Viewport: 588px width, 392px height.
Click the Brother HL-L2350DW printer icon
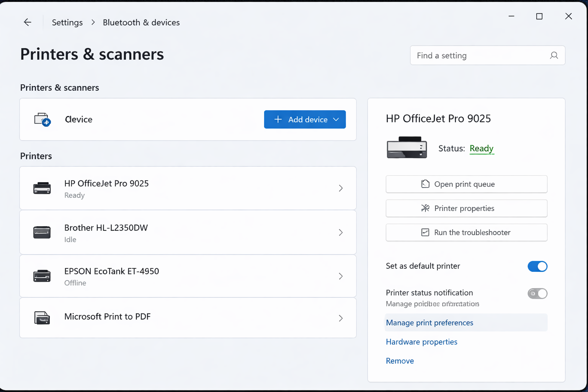[x=42, y=232]
